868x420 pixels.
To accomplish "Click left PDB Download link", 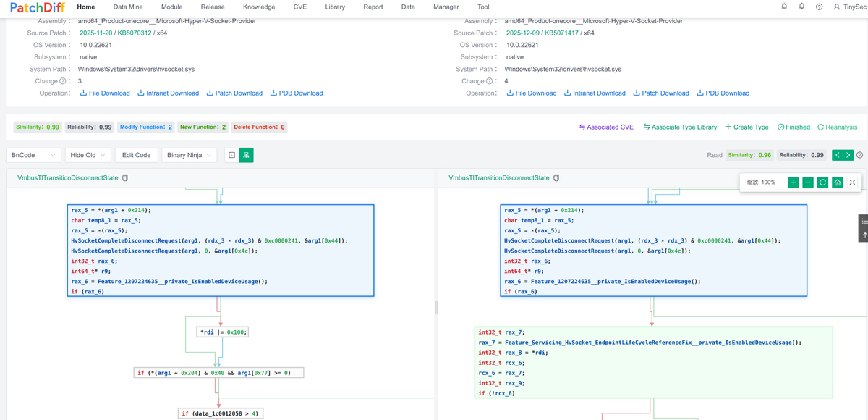I will (297, 93).
